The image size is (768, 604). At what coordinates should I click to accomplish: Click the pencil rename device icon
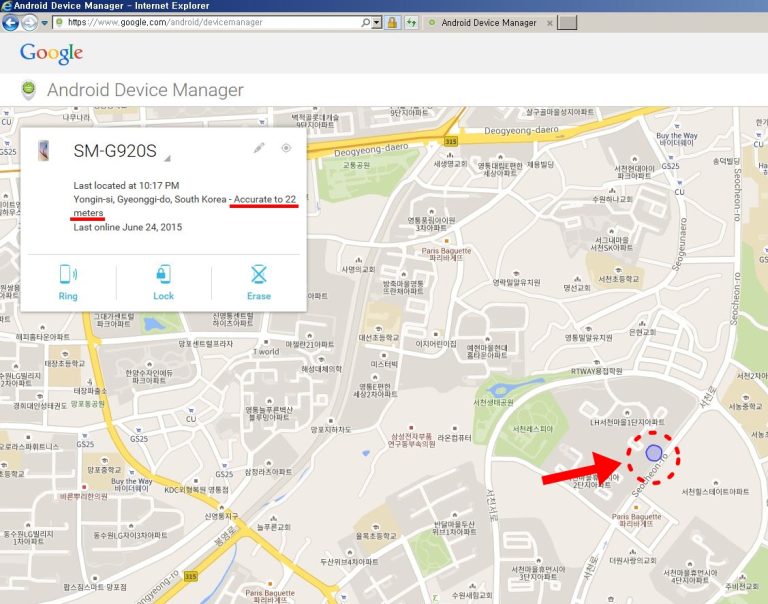tap(259, 148)
